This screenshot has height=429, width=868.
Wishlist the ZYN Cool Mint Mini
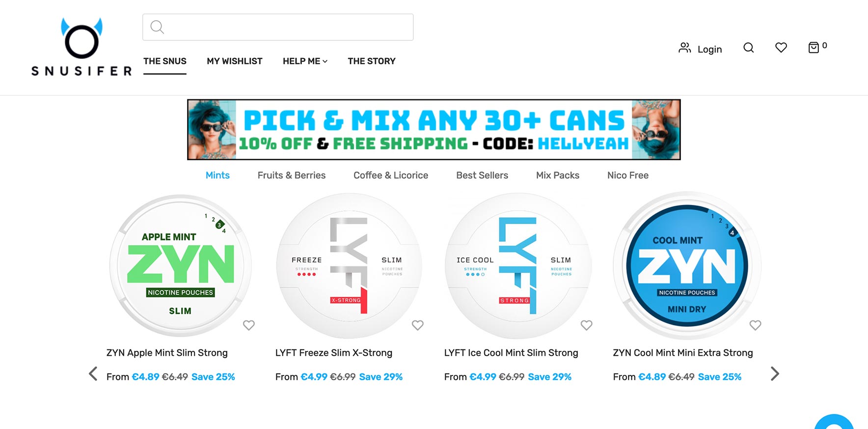(x=756, y=325)
